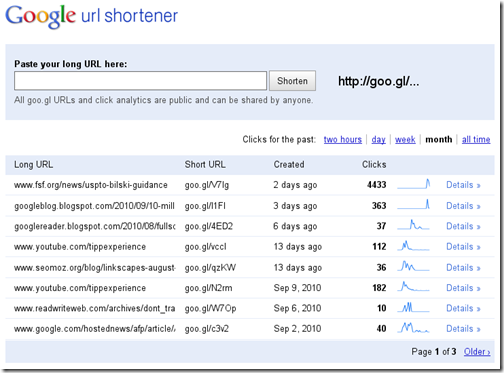Viewport: 504px width, 373px height.
Task: Open Details for goo.gl/V7Ig
Action: [x=463, y=185]
